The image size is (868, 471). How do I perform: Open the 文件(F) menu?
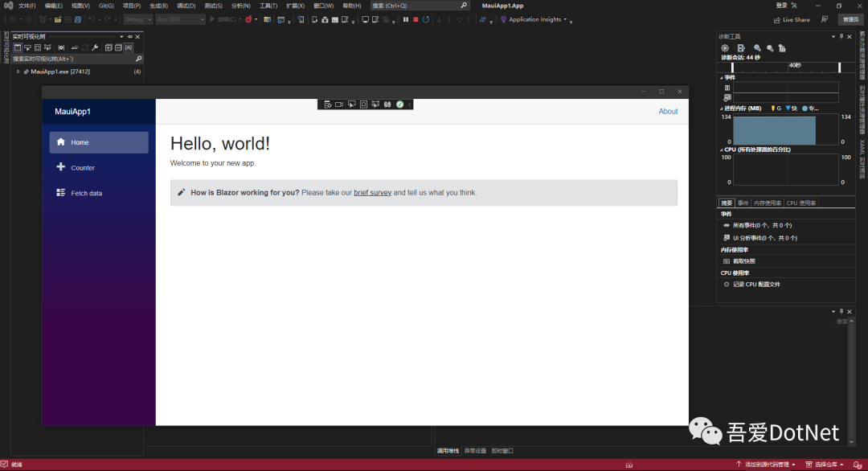[x=27, y=6]
